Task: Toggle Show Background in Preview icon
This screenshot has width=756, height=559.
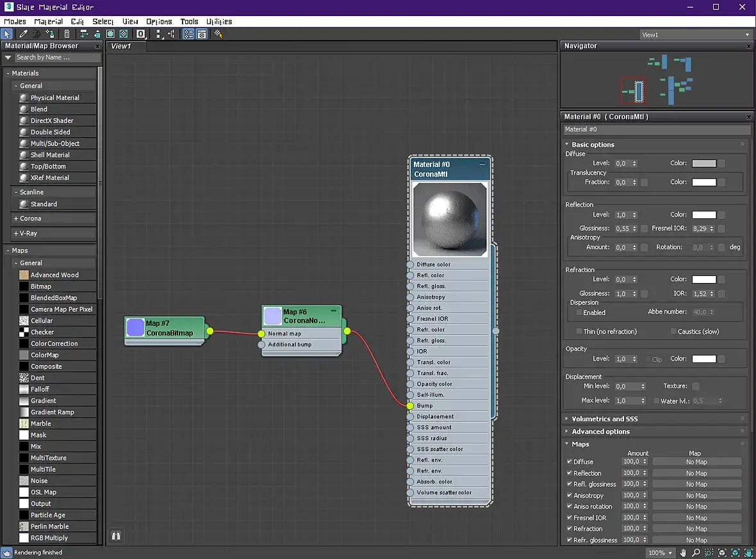Action: click(124, 34)
